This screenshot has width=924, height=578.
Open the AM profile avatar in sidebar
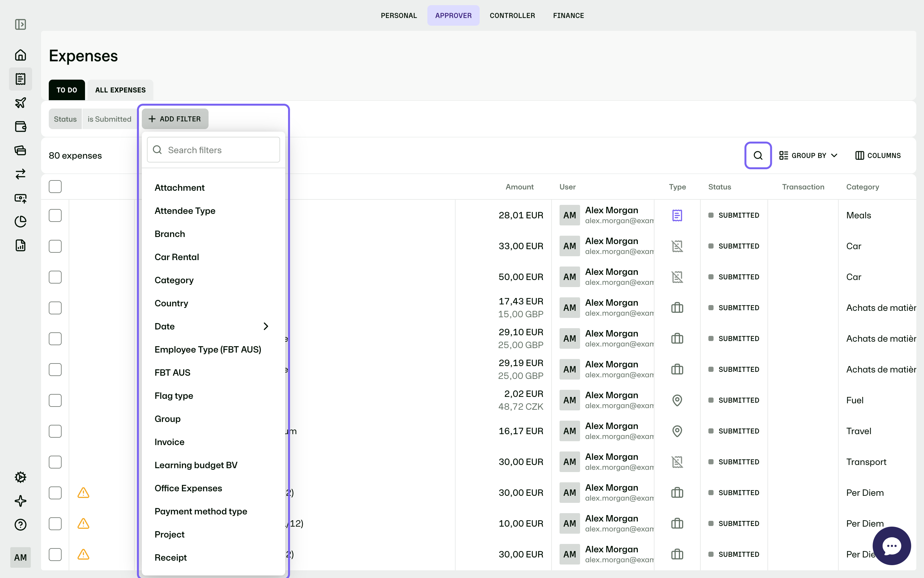click(21, 557)
